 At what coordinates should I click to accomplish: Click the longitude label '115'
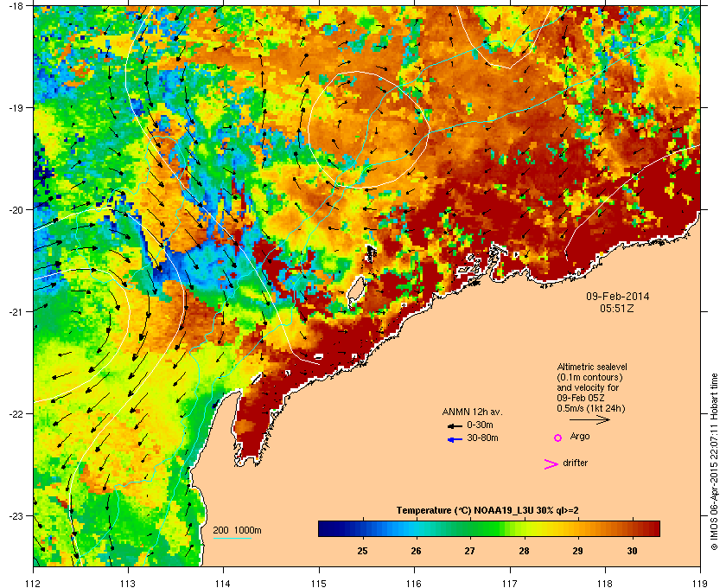coord(319,584)
